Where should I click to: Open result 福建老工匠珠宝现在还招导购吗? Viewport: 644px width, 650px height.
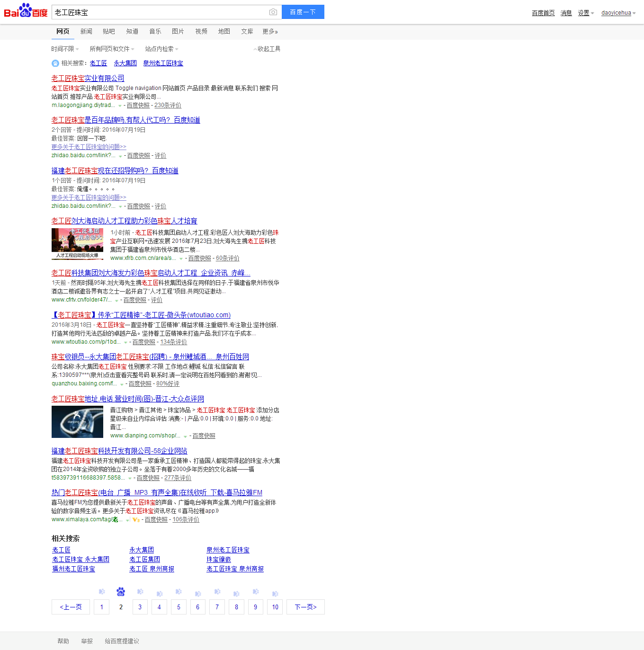[x=115, y=170]
